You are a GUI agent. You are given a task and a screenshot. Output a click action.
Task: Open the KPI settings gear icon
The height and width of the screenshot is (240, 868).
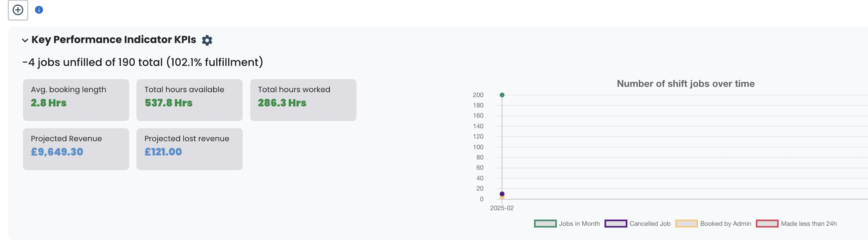(207, 40)
